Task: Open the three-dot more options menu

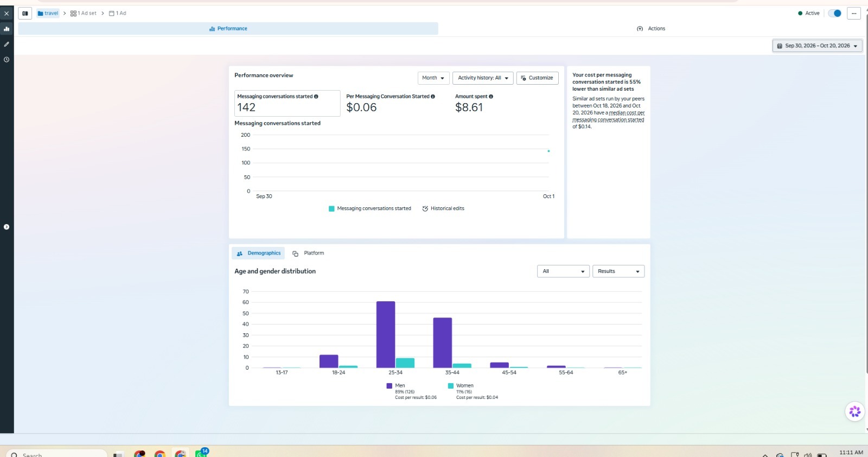Action: point(854,14)
